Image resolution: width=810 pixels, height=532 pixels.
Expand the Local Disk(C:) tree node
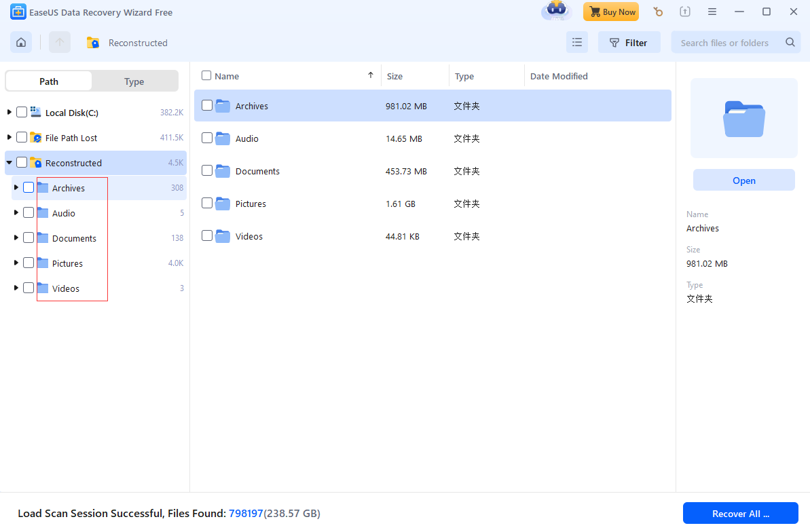click(x=9, y=112)
